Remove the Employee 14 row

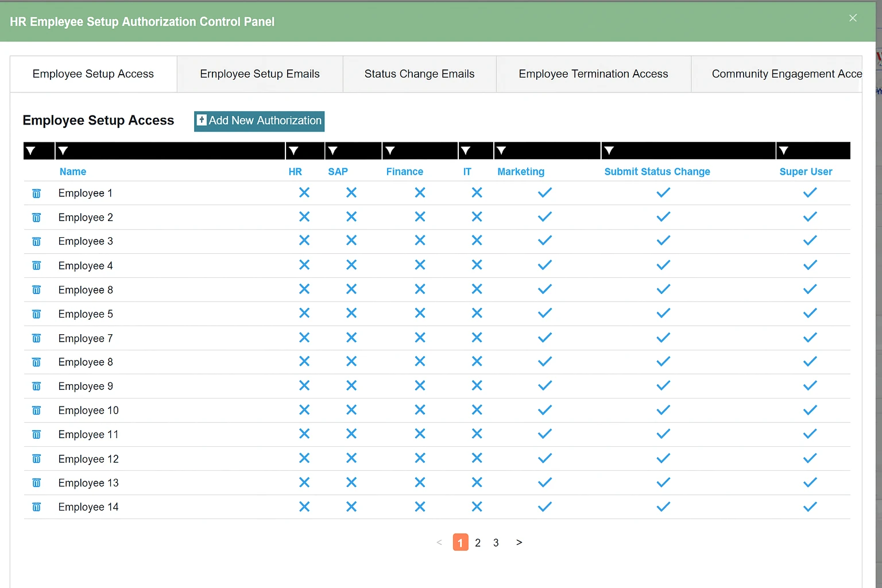pos(36,507)
